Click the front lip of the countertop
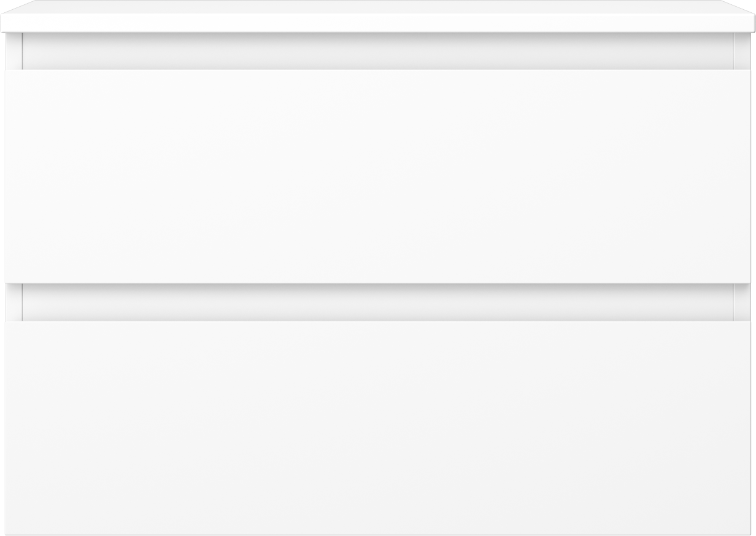 pyautogui.click(x=377, y=23)
